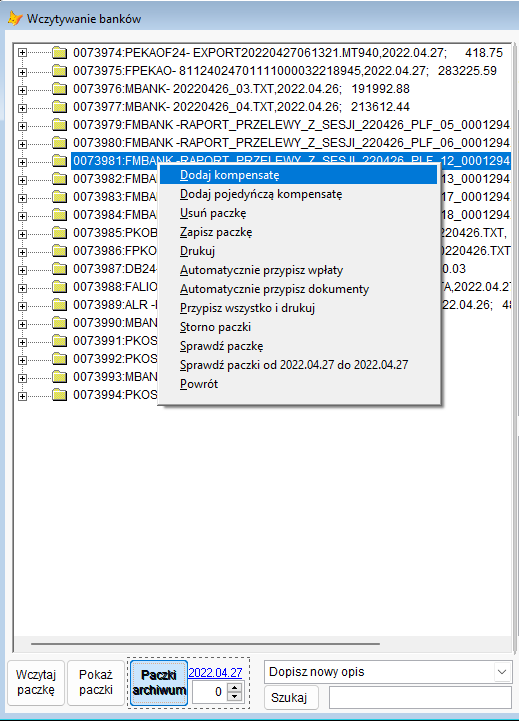Open the 2022.04.27 date link
Screen dimensions: 519x721
pos(215,673)
